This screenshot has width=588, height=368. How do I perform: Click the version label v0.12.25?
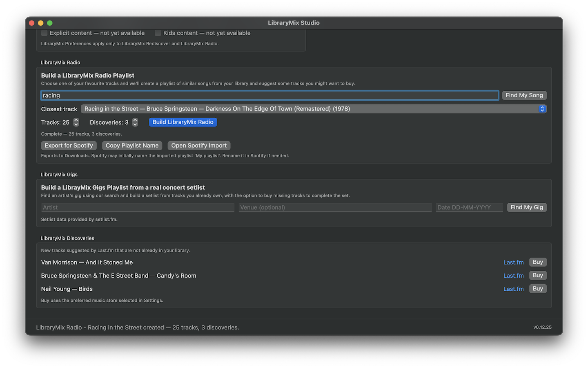coord(542,328)
